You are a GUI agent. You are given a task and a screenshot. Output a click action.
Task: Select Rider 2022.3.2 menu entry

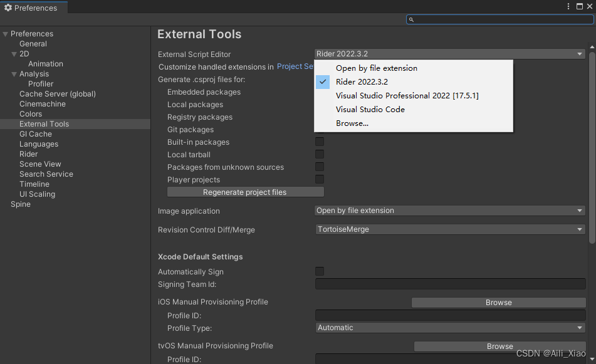[414, 81]
